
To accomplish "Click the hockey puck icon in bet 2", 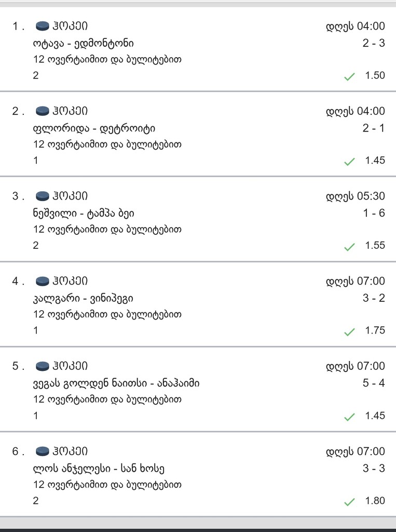I will coord(43,111).
